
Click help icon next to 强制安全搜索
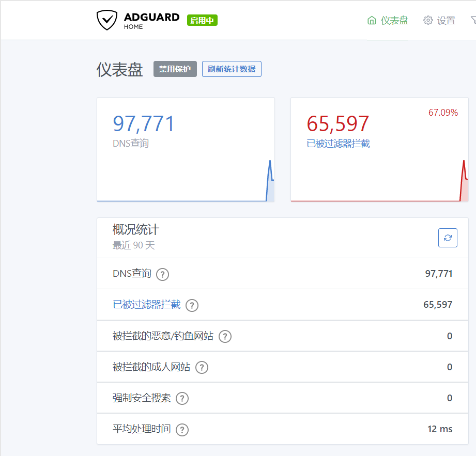182,398
